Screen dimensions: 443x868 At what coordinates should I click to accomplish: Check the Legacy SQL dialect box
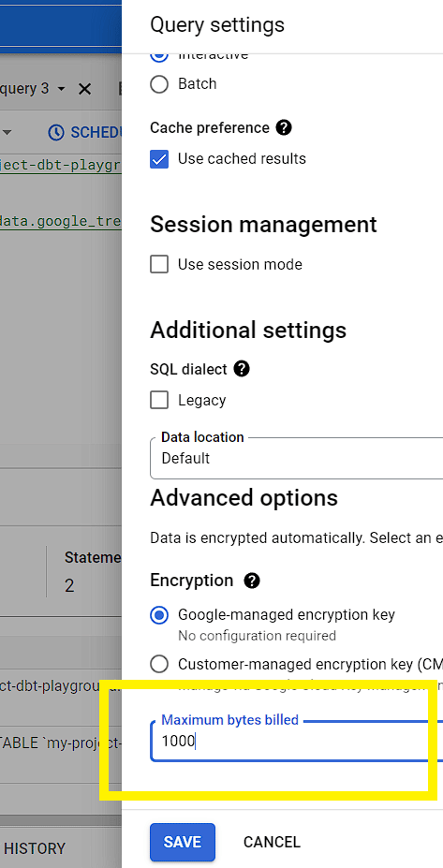point(159,400)
